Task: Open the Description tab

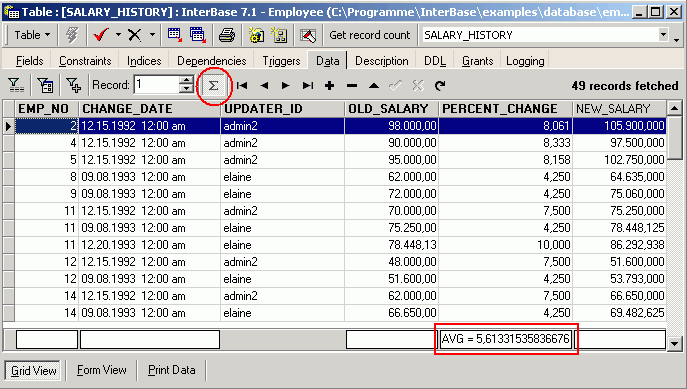Action: coord(382,61)
